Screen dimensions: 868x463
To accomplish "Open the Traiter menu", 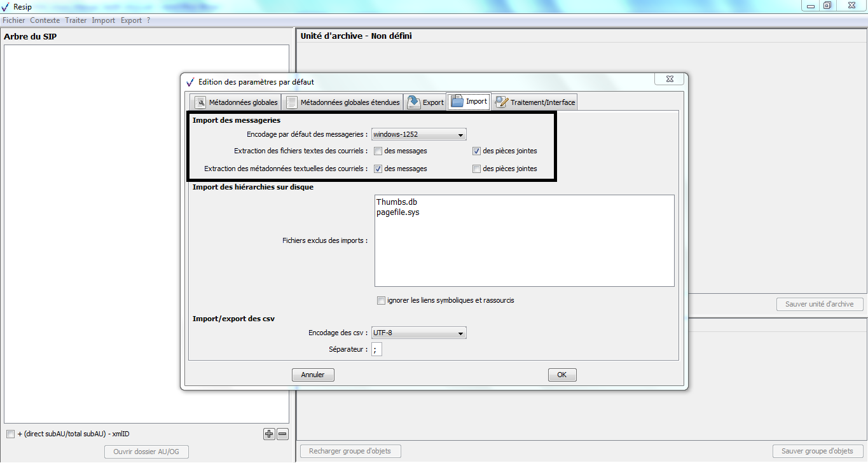I will click(76, 20).
